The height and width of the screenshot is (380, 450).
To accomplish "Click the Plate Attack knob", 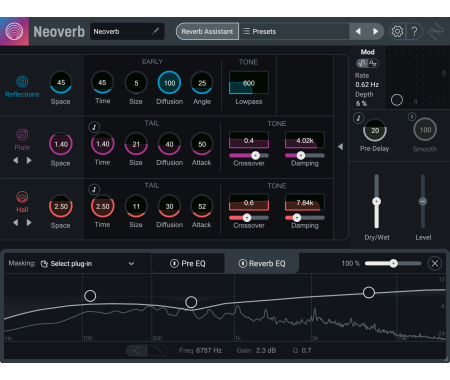I will tap(202, 144).
